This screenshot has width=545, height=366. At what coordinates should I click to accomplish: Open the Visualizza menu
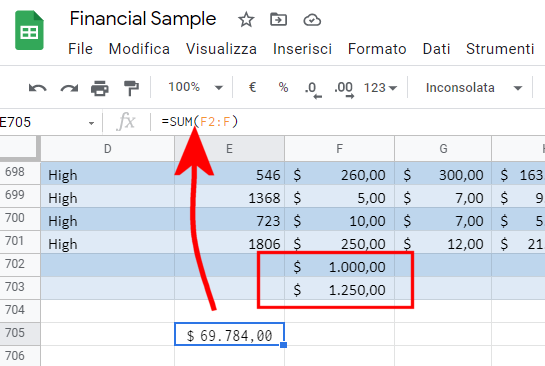pyautogui.click(x=221, y=49)
